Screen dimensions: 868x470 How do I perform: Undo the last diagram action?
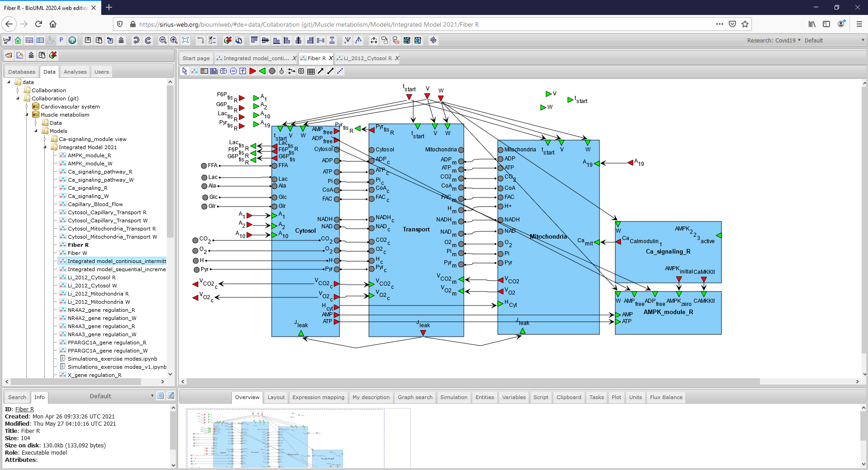pos(136,40)
